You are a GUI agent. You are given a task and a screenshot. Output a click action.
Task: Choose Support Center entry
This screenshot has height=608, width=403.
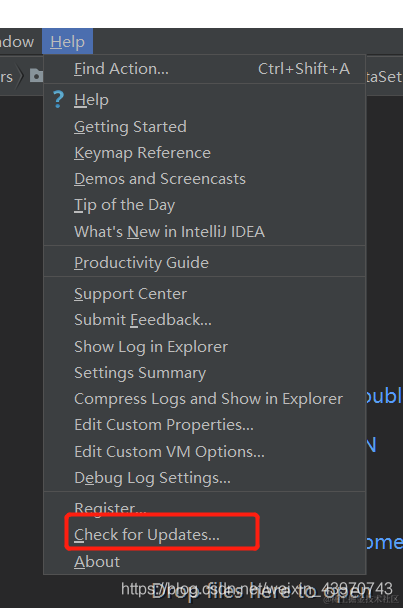[x=205, y=294]
